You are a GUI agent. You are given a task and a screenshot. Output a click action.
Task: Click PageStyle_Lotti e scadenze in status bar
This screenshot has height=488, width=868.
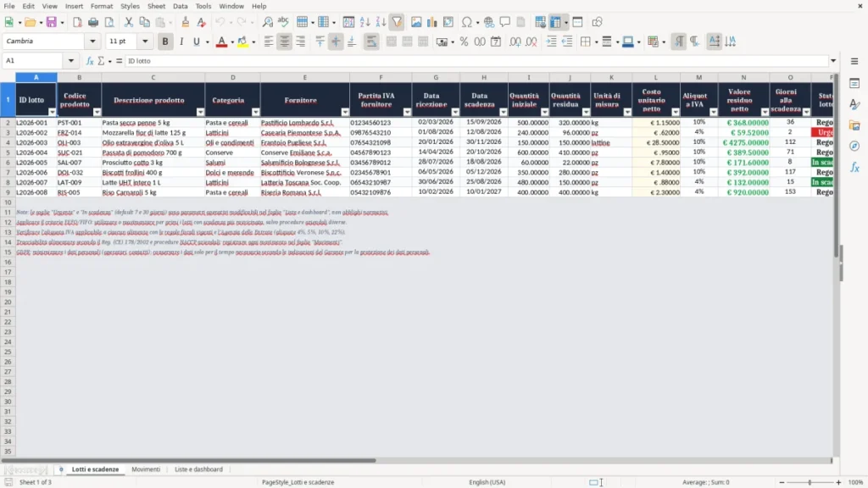(x=298, y=482)
